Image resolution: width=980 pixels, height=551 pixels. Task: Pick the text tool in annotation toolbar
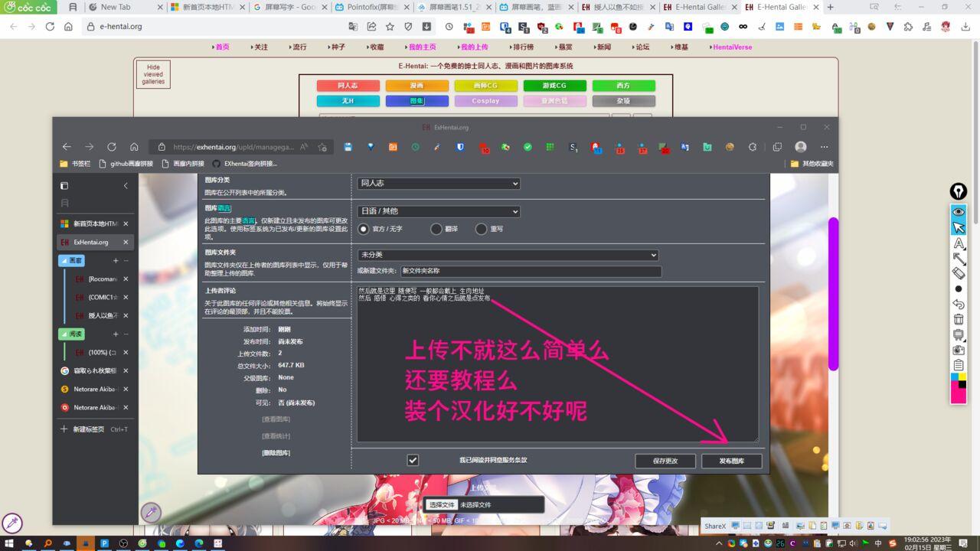pyautogui.click(x=959, y=243)
